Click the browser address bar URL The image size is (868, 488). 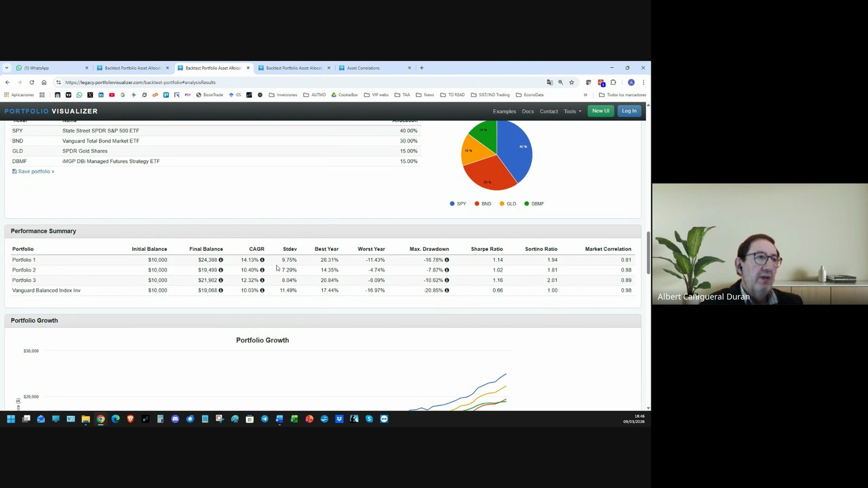point(141,83)
